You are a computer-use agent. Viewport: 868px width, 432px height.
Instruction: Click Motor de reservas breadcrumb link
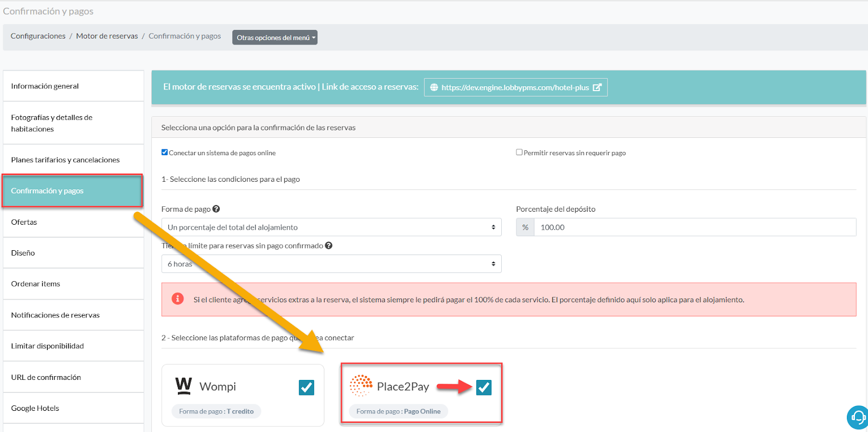(x=107, y=36)
